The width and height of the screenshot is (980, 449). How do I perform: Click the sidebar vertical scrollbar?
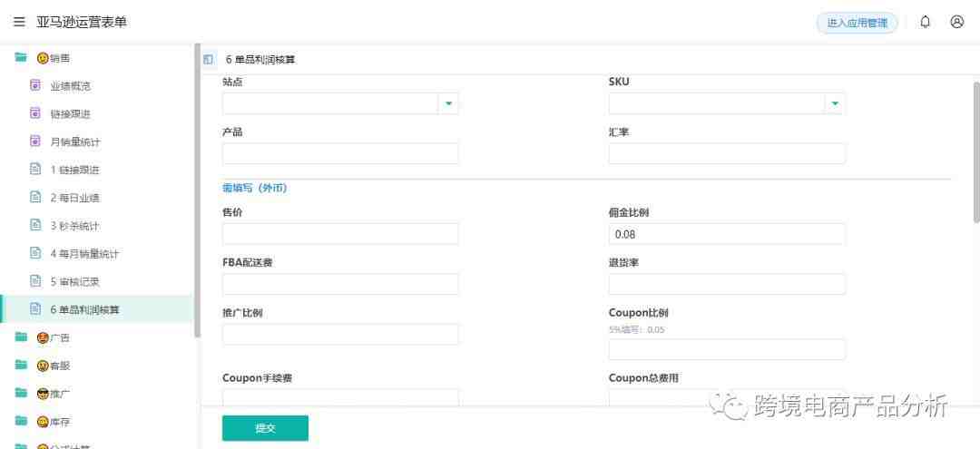click(198, 190)
